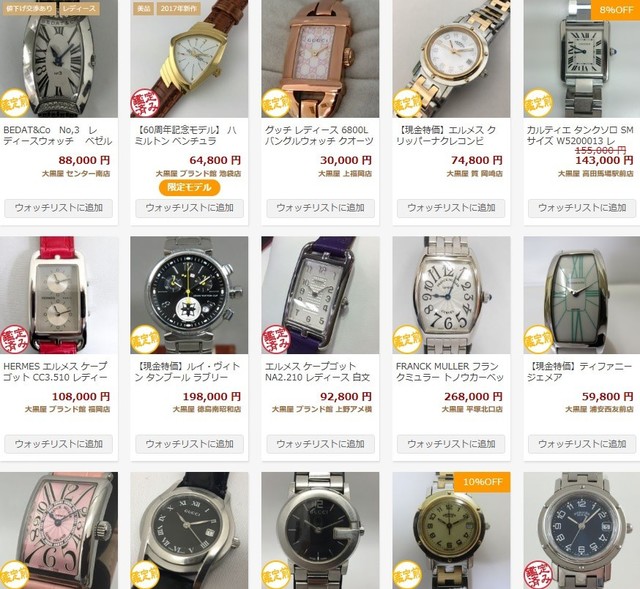Viewport: 640px width, 589px height.
Task: Add Hermes Cape Cod NA2.210 to watchlist
Action: [x=320, y=444]
